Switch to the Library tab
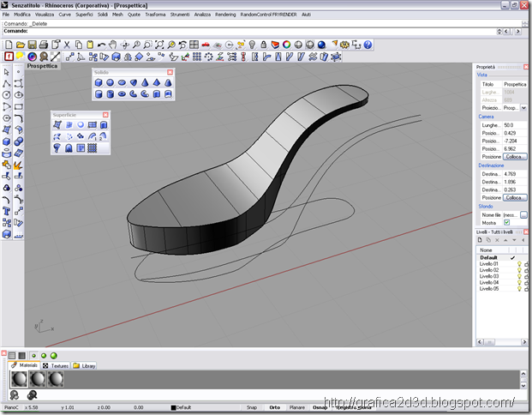The width and height of the screenshot is (532, 415). click(84, 366)
